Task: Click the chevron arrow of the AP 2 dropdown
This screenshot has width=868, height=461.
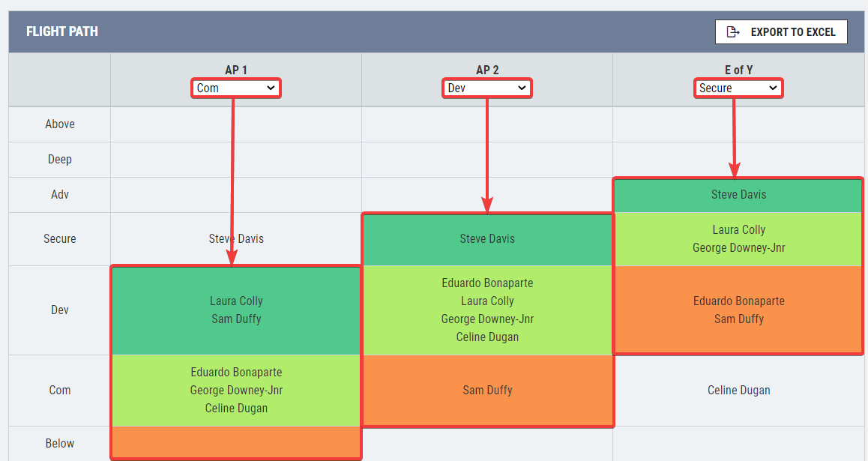Action: pos(522,88)
